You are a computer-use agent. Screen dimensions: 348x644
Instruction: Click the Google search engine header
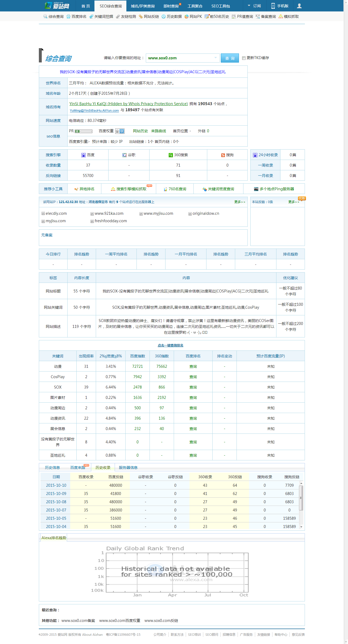pyautogui.click(x=129, y=155)
